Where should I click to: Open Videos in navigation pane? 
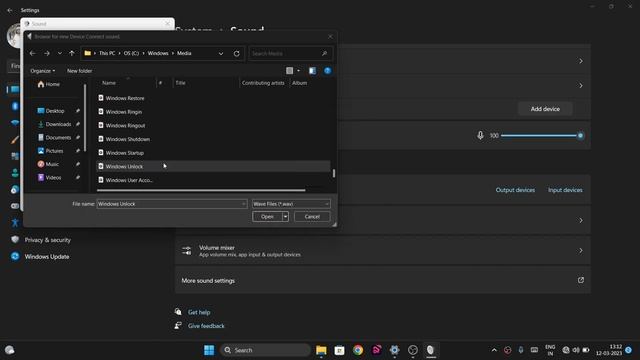49,178
